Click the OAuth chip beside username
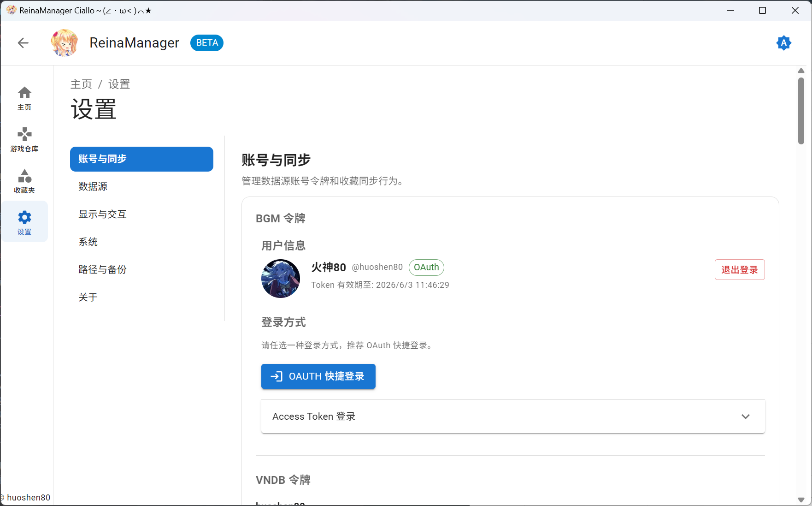Viewport: 812px width, 506px height. click(x=427, y=268)
